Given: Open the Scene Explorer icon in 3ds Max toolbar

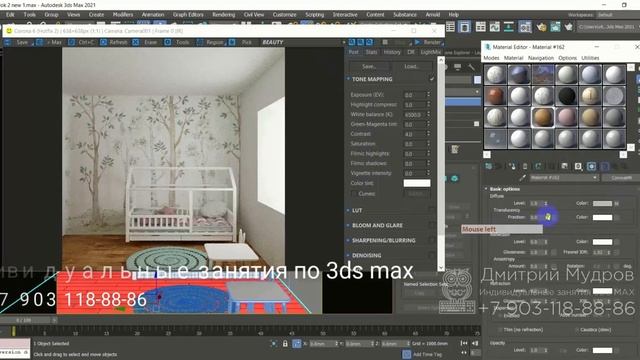Looking at the screenshot, I should point(450,27).
